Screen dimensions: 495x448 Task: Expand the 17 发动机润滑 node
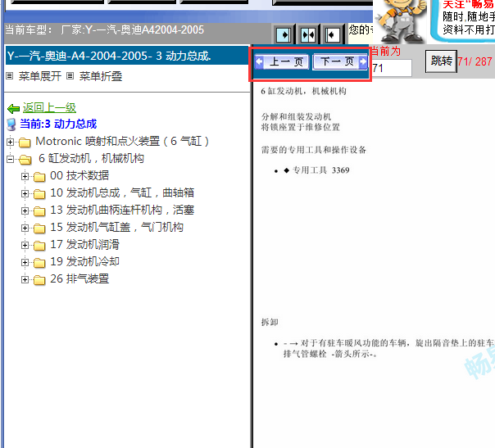pos(25,245)
